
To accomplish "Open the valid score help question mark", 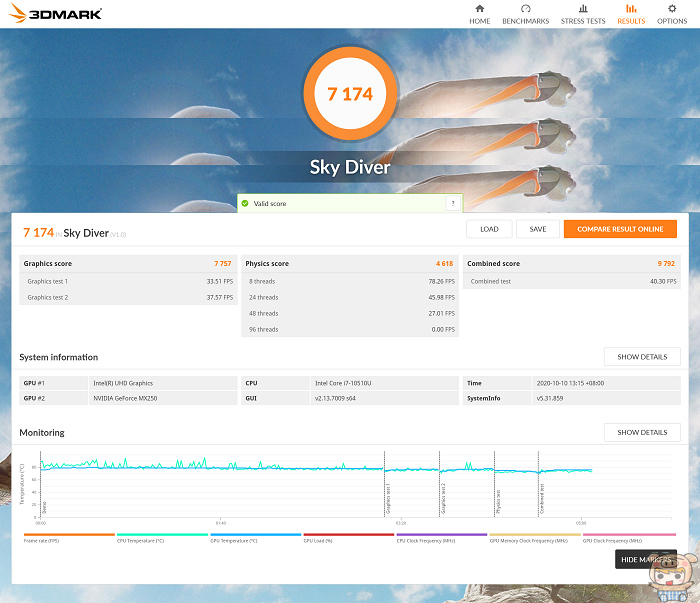I will pos(453,204).
